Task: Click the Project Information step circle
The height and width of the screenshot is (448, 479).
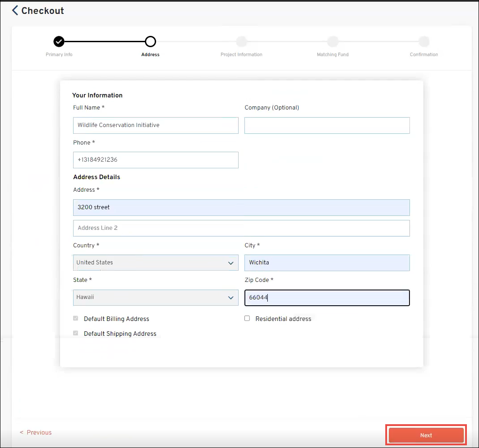Action: click(241, 42)
